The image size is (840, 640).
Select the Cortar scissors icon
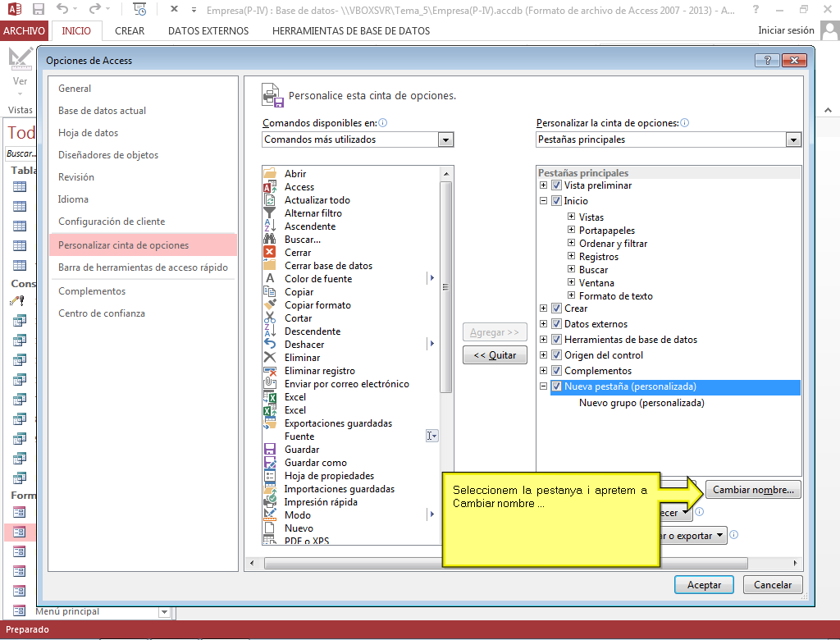tap(270, 318)
